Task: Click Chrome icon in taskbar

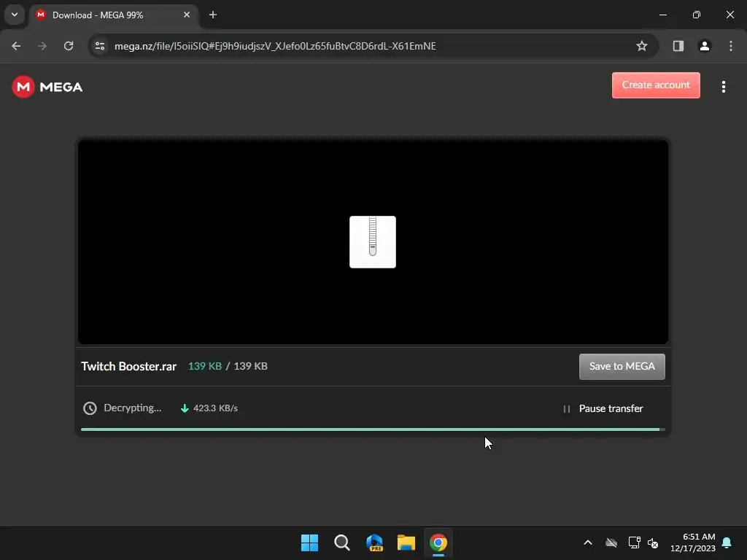Action: pyautogui.click(x=438, y=542)
